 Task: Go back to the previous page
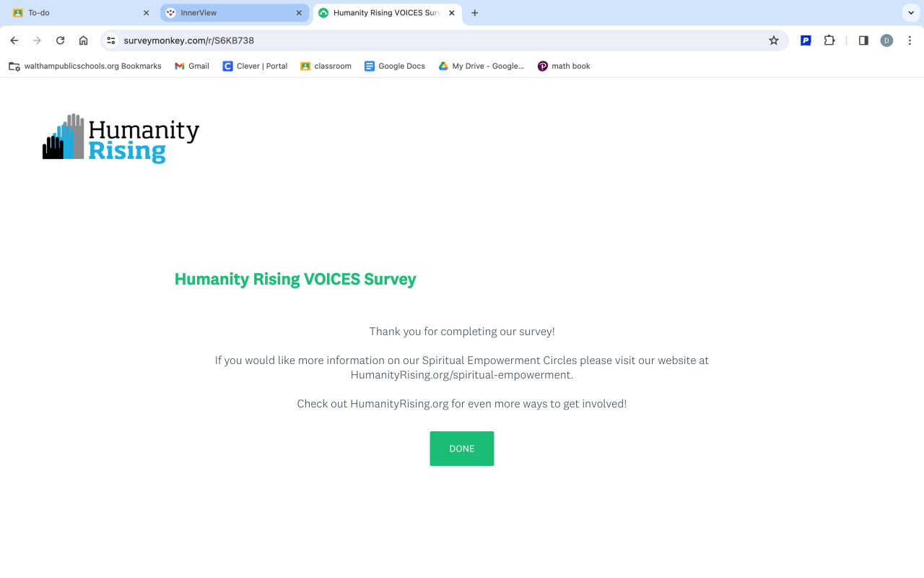pos(14,40)
